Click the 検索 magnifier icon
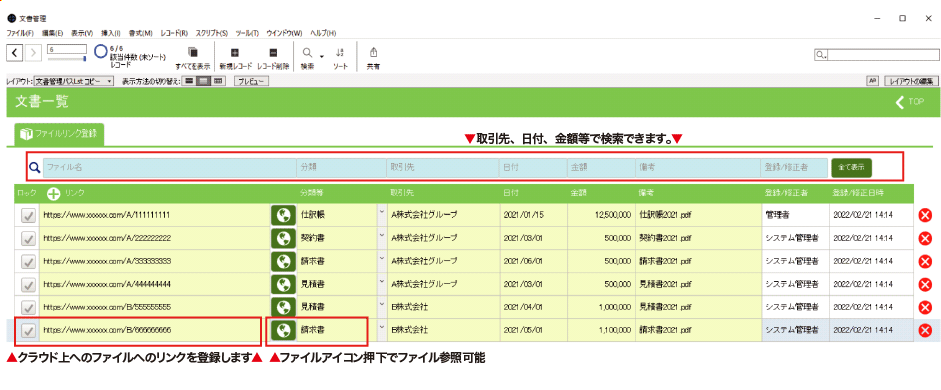Viewport: 941px width, 390px height. pyautogui.click(x=307, y=53)
